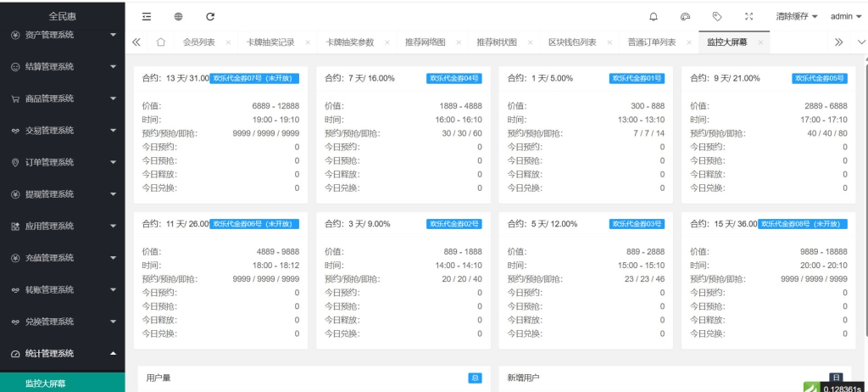Switch to the 会员列表 tab
This screenshot has height=392, width=868.
(198, 42)
